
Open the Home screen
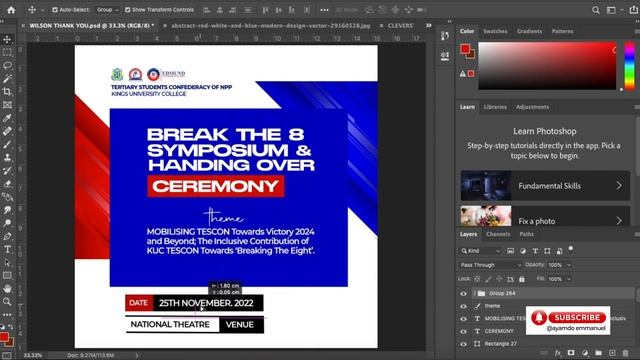pyautogui.click(x=11, y=10)
